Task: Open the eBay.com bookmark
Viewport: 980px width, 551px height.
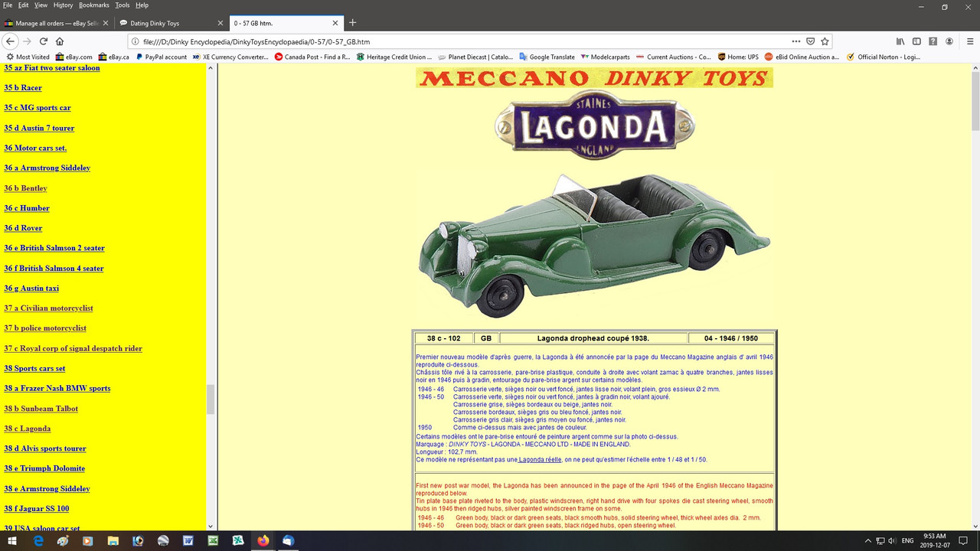Action: tap(73, 57)
